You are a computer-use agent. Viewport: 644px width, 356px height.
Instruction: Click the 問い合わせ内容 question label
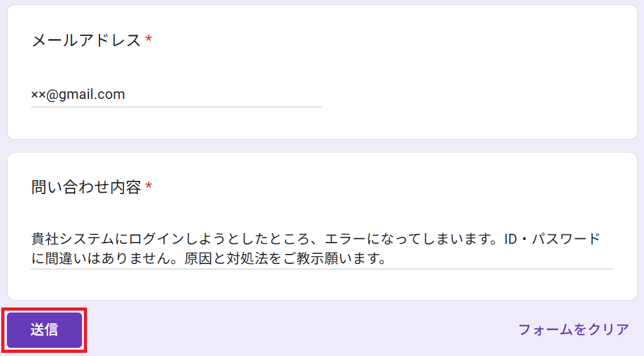point(86,187)
